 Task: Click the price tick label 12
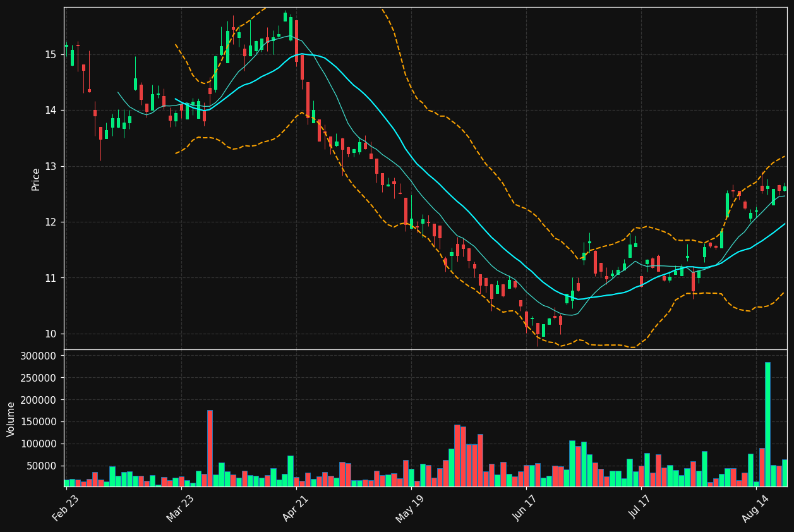[50, 222]
